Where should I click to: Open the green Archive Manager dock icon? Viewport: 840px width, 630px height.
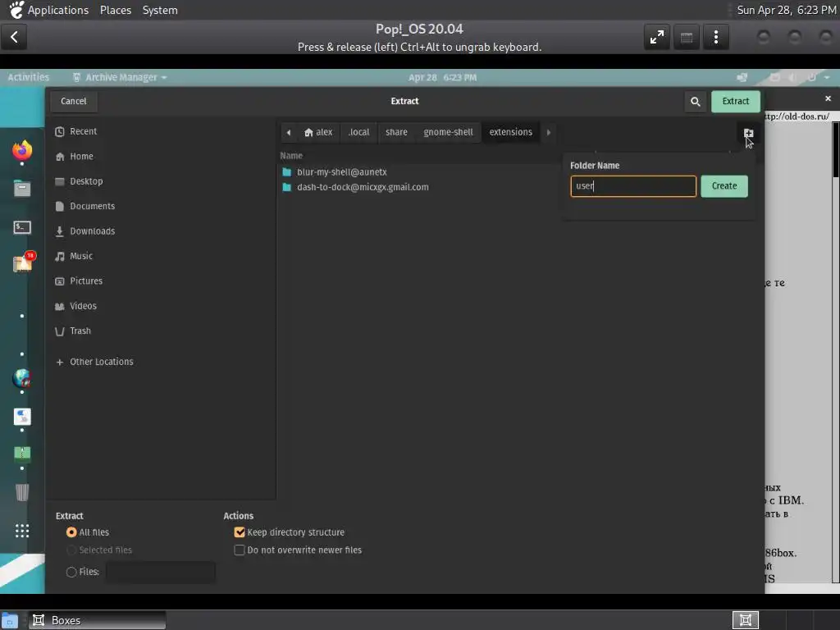22,454
